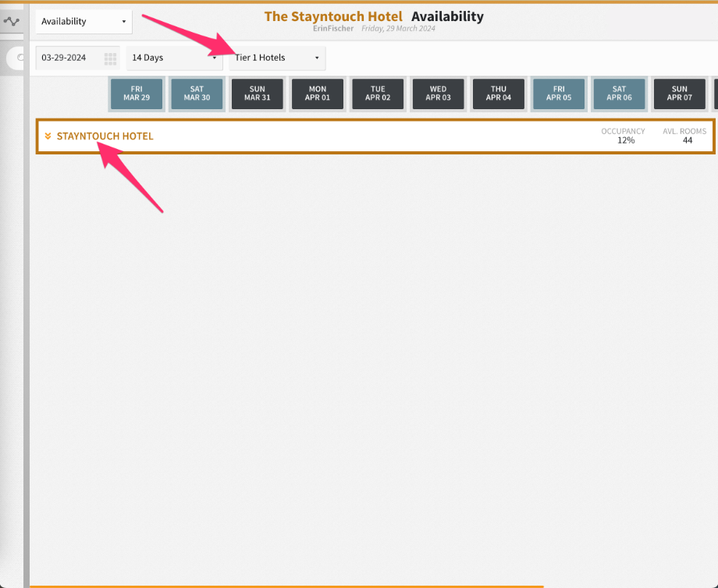The width and height of the screenshot is (718, 588).
Task: Click the STAYNTOUCH HOTEL name
Action: [105, 136]
